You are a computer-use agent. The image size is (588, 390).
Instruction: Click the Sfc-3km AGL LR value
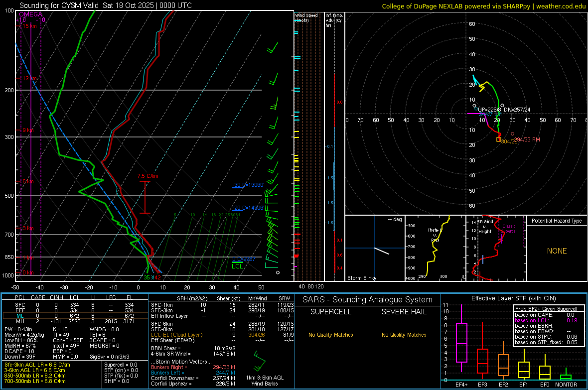coord(37,365)
